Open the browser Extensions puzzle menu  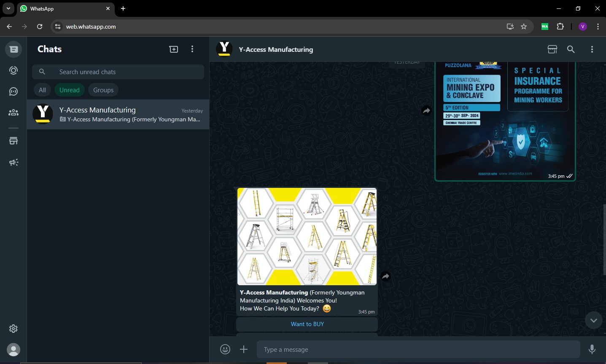click(560, 27)
